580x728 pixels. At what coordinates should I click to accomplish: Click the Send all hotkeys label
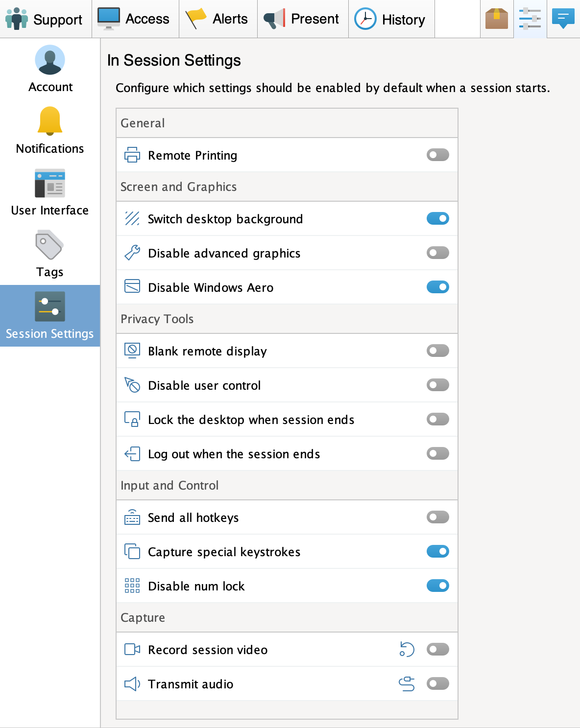tap(193, 517)
